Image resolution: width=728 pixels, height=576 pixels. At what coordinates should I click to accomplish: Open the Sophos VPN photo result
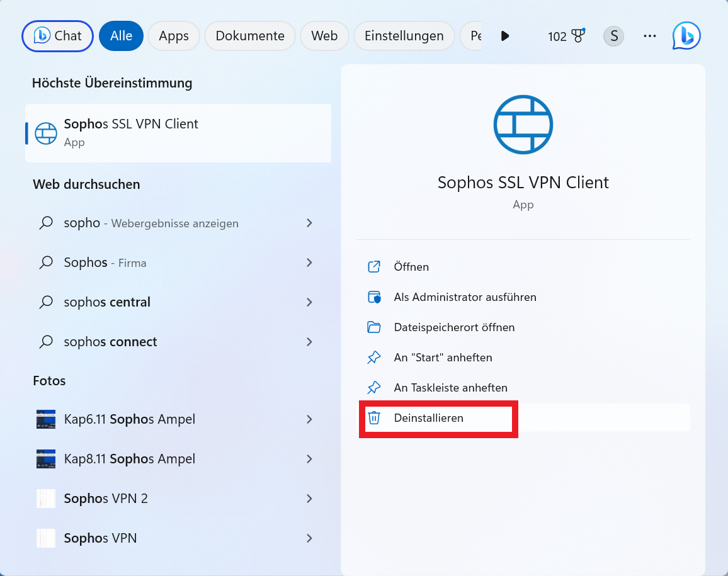pyautogui.click(x=178, y=538)
